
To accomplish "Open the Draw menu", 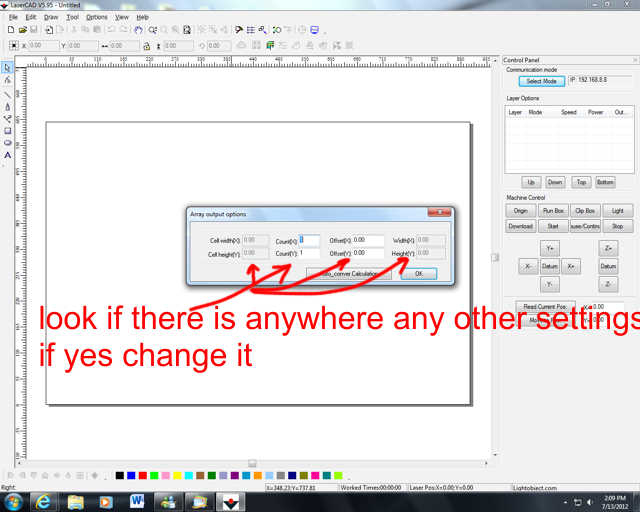I will click(x=51, y=17).
